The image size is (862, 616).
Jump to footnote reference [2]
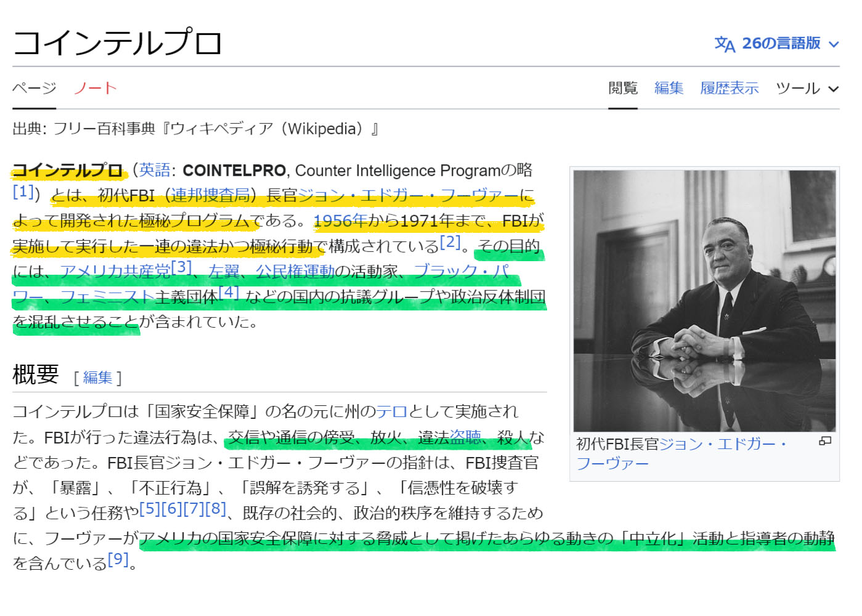point(450,242)
